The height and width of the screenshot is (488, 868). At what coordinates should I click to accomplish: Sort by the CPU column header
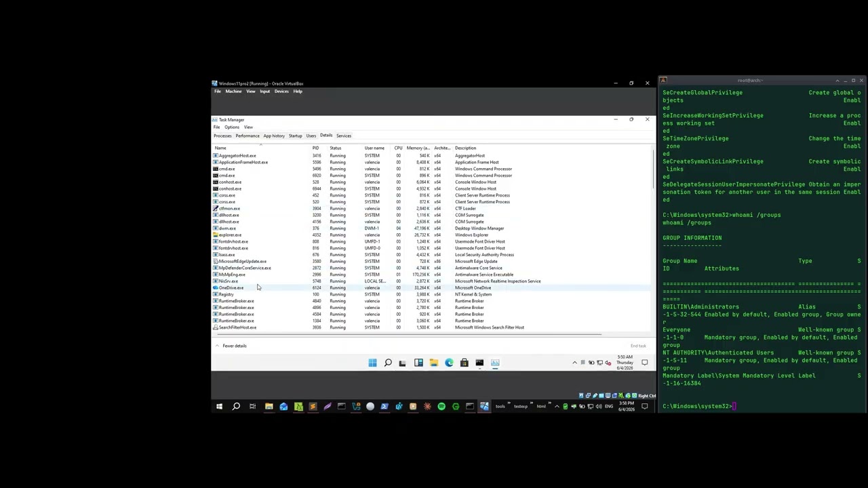pyautogui.click(x=398, y=148)
